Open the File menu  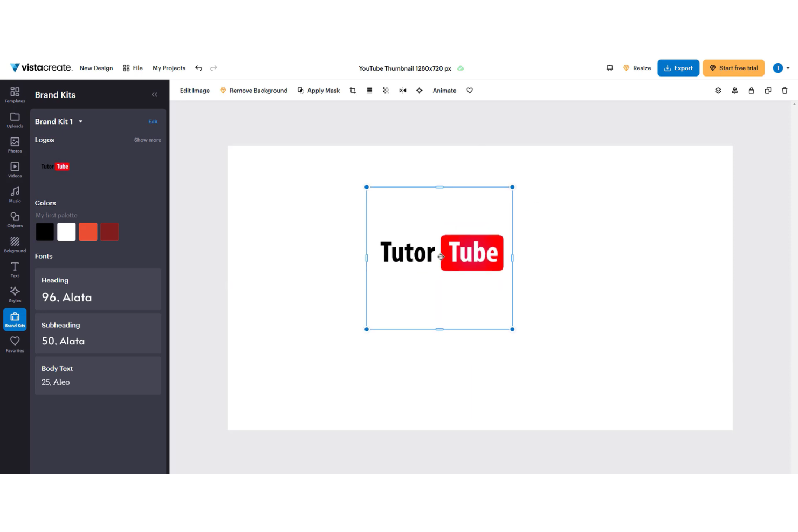pyautogui.click(x=133, y=68)
